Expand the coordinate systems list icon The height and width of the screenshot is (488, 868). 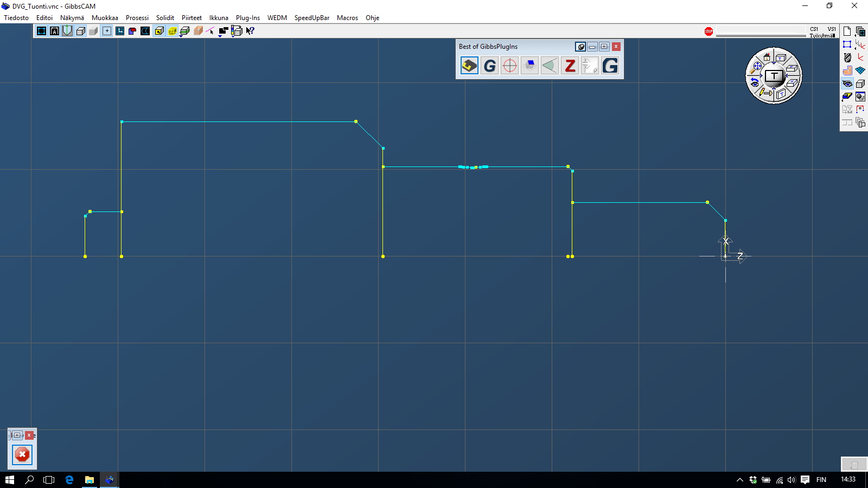[860, 44]
